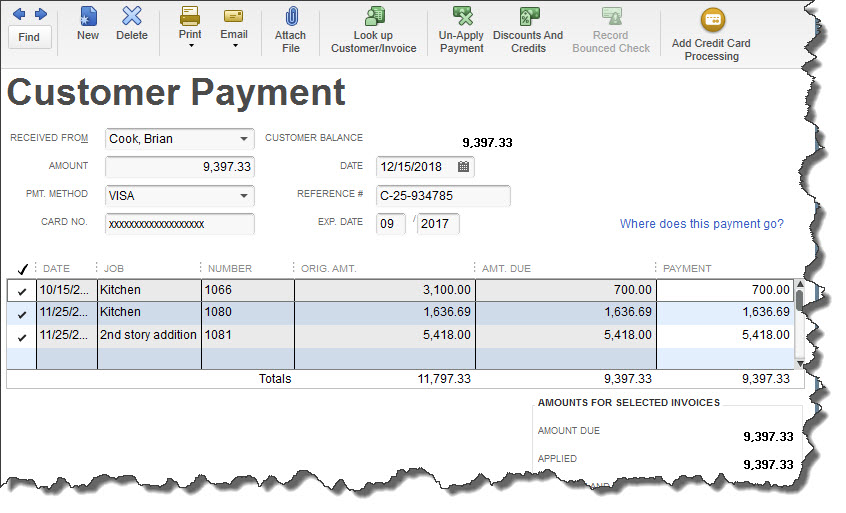
Task: Click the Attach File paperclip icon
Action: tap(291, 17)
